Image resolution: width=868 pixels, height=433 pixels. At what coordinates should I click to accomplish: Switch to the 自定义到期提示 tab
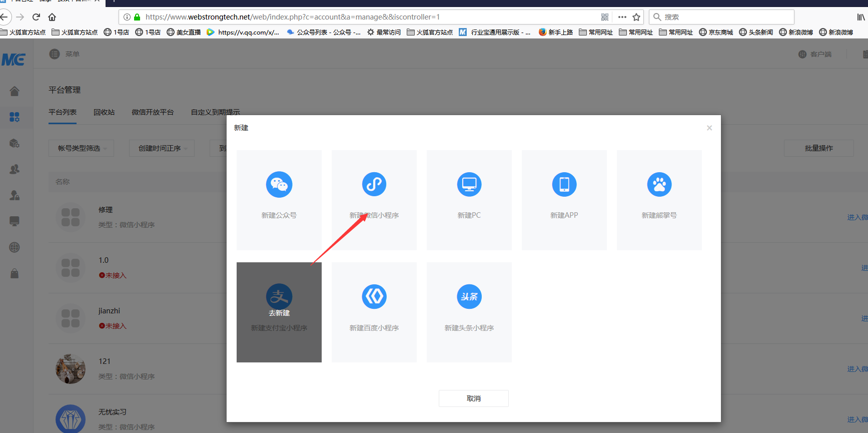click(x=216, y=112)
